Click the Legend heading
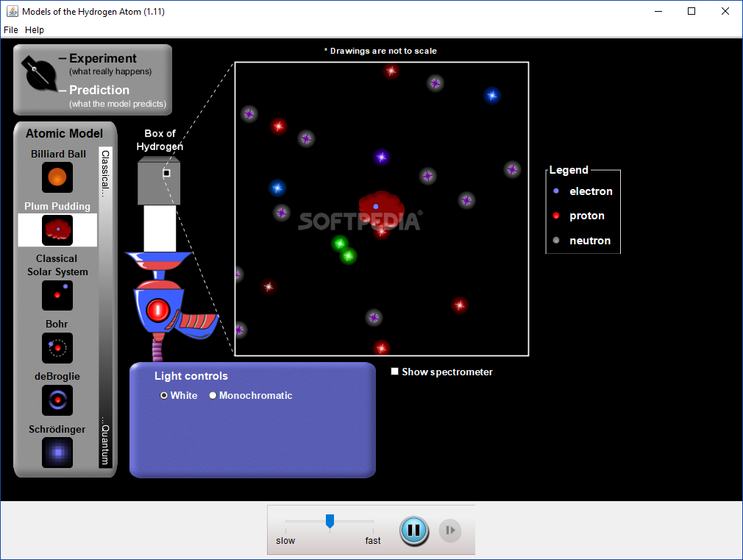 569,170
